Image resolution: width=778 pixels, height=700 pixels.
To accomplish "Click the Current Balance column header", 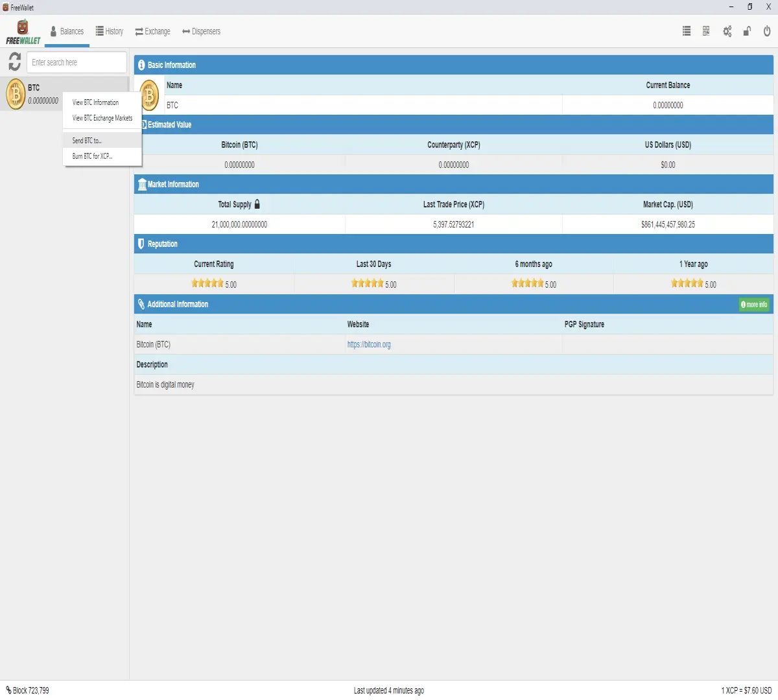I will tap(668, 86).
